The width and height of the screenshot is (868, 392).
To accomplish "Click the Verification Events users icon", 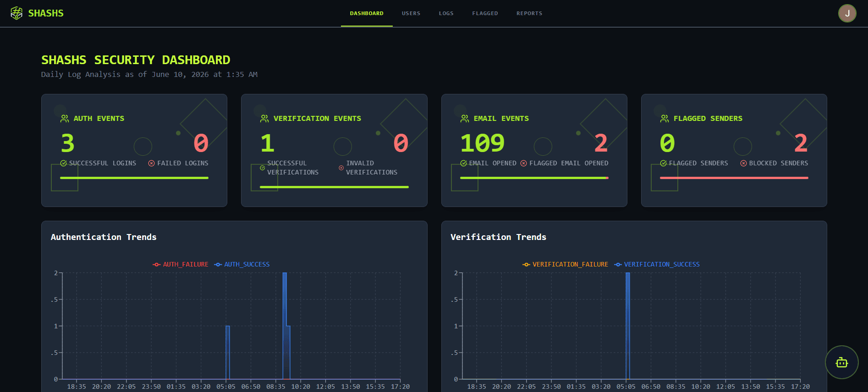I will 264,119.
